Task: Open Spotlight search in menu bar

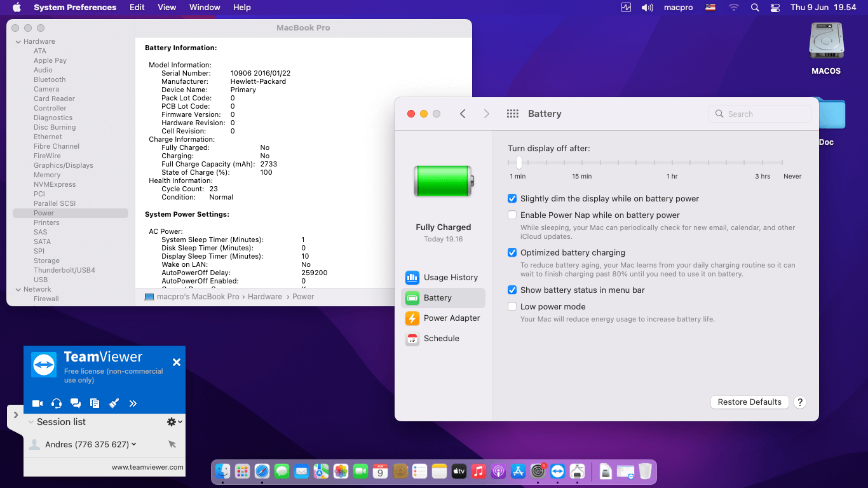Action: point(755,8)
